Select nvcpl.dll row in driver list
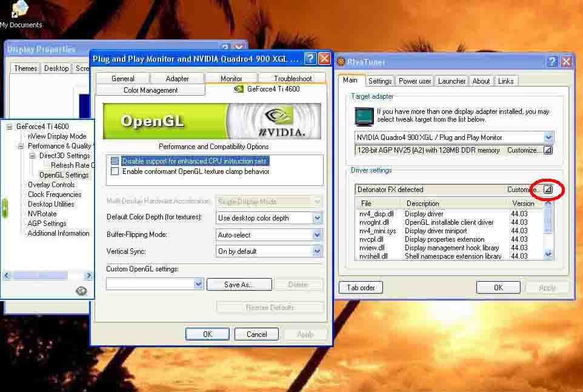Image resolution: width=583 pixels, height=392 pixels. pyautogui.click(x=450, y=239)
